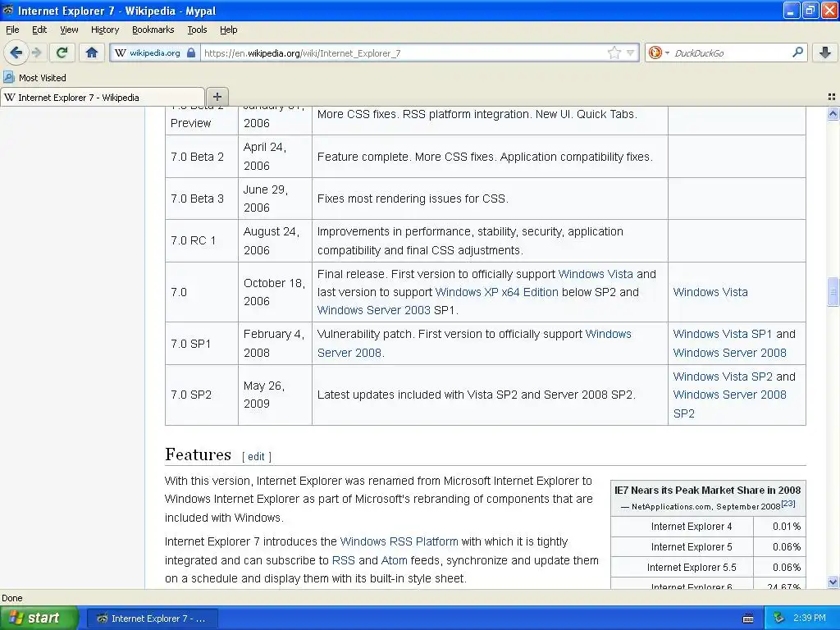Click the padlock security icon
The image size is (840, 630).
tap(191, 53)
